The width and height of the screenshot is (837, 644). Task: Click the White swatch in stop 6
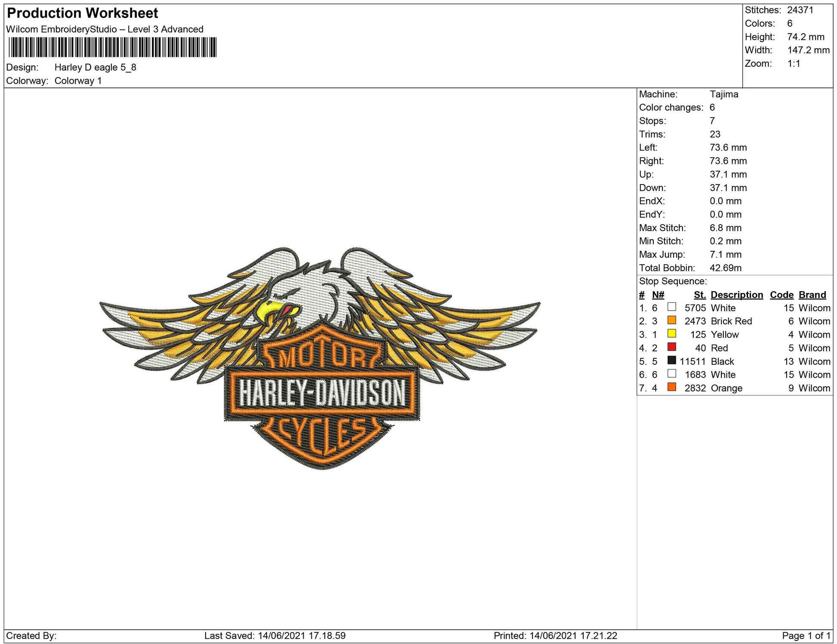click(671, 373)
